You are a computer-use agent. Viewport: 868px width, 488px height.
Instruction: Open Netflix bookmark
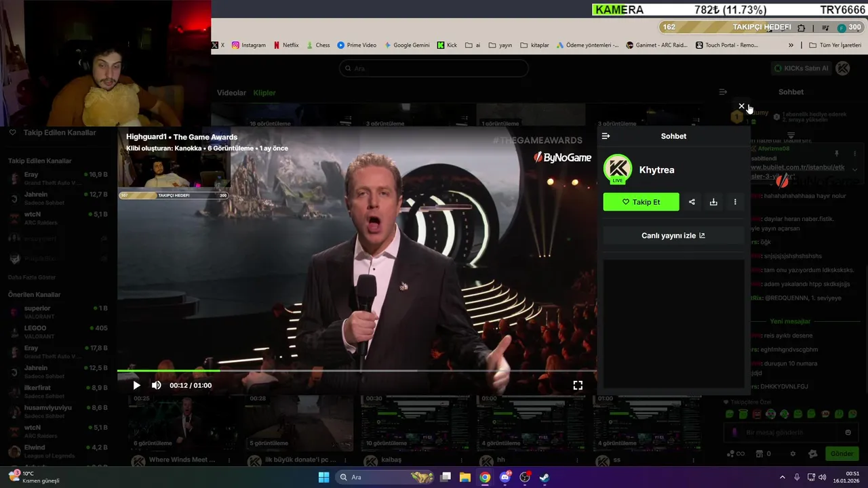click(285, 45)
